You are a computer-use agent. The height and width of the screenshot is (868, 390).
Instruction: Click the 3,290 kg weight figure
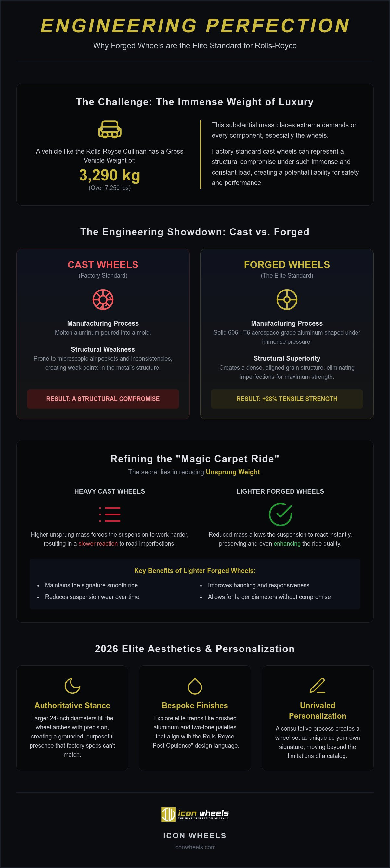[x=110, y=175]
